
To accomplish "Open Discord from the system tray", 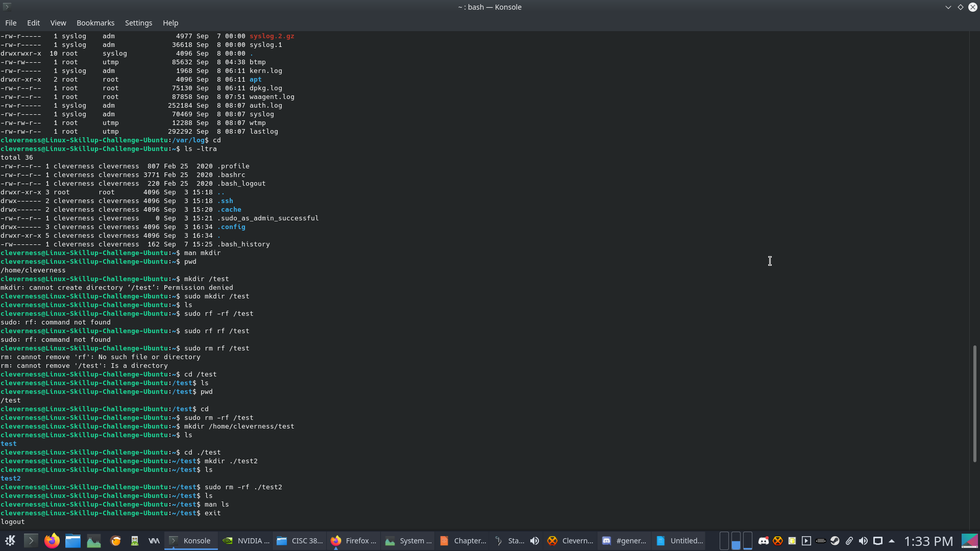I will (x=764, y=541).
